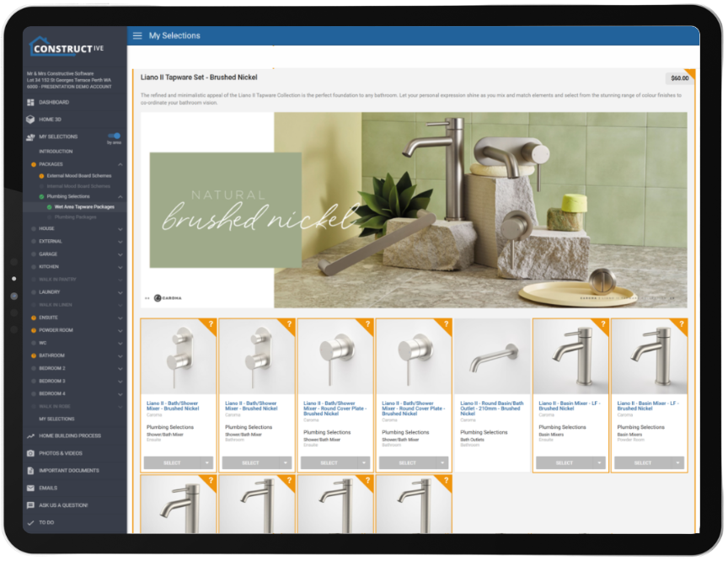Toggle the 'by area' switch
Viewport: 728px width, 561px height.
point(115,136)
